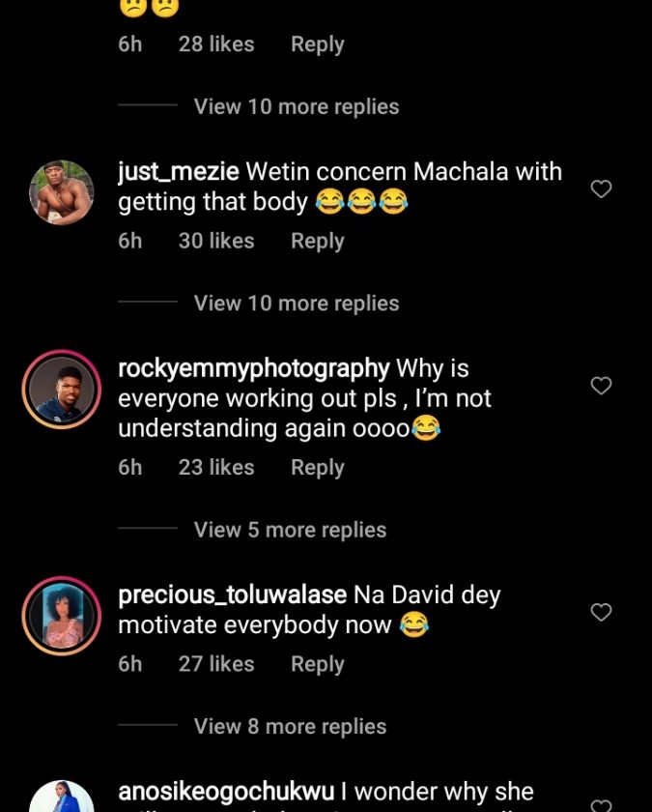Viewport: 652px width, 812px height.
Task: Reply to just_mezie's comment
Action: [317, 241]
